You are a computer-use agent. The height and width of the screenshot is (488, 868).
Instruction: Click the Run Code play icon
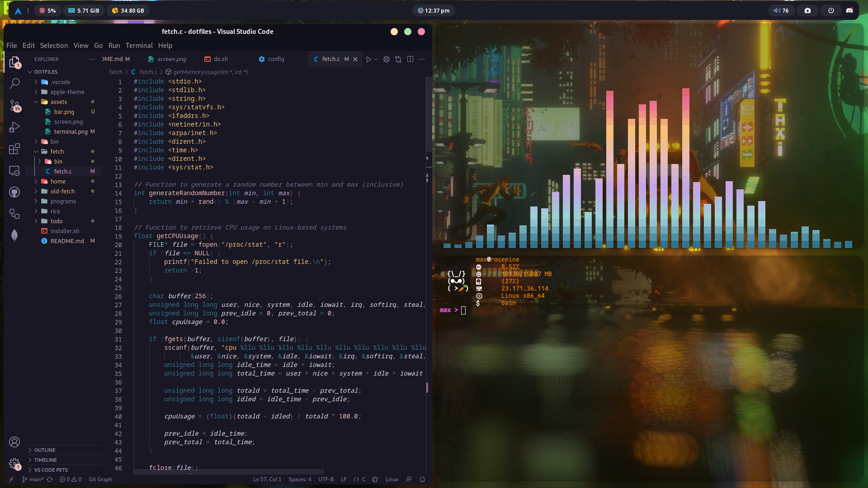(x=368, y=59)
